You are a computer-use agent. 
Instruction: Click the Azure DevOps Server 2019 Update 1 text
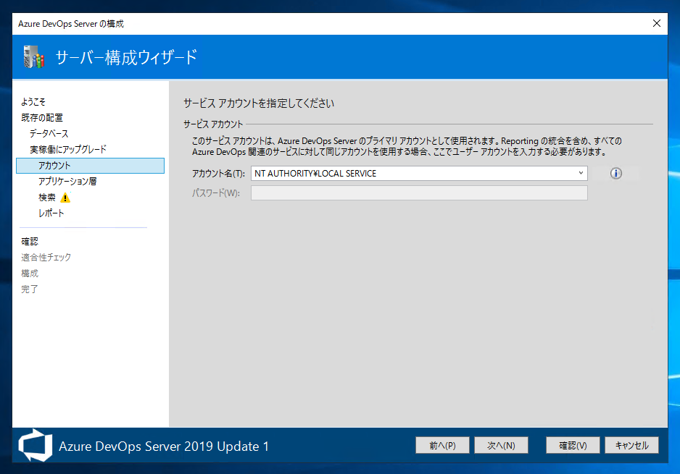pos(164,446)
